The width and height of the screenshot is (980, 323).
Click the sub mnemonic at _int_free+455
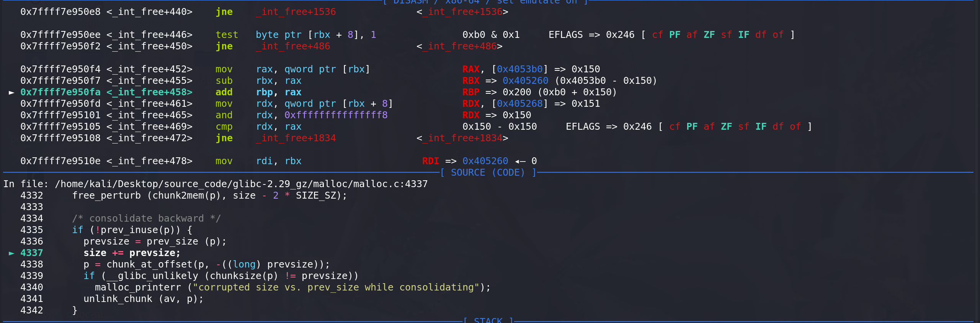pos(224,81)
